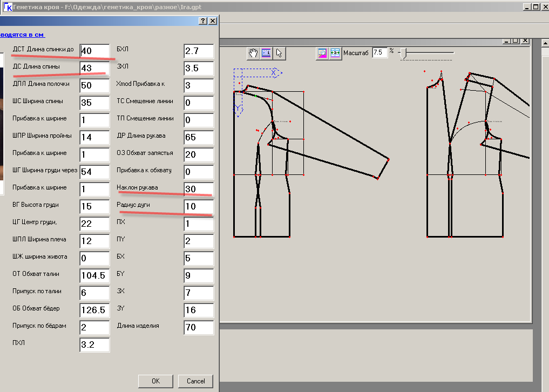Click the Наклон рукава value field
The height and width of the screenshot is (392, 549).
(198, 189)
